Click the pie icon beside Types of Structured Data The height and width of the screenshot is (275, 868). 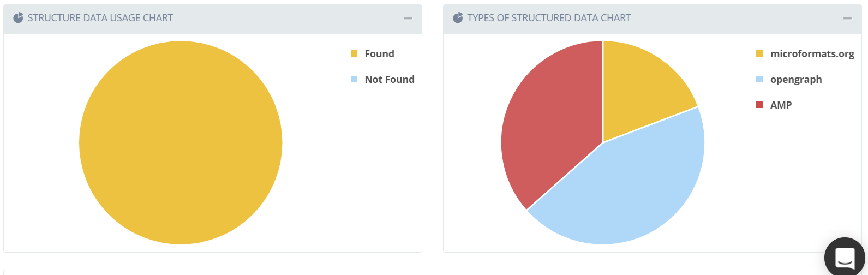pyautogui.click(x=458, y=18)
